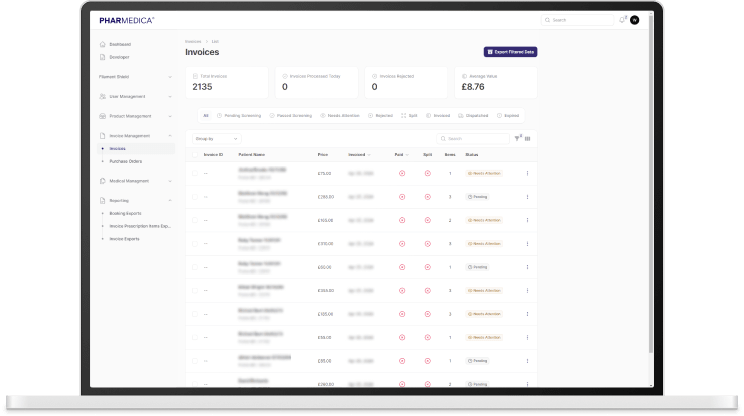
Task: Collapse the Reporting chevron
Action: pyautogui.click(x=170, y=201)
